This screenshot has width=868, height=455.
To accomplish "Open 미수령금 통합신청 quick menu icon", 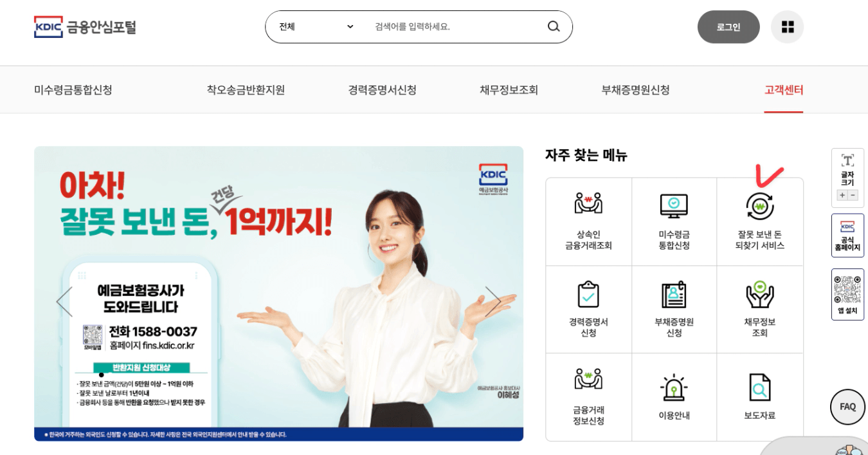I will click(x=674, y=205).
